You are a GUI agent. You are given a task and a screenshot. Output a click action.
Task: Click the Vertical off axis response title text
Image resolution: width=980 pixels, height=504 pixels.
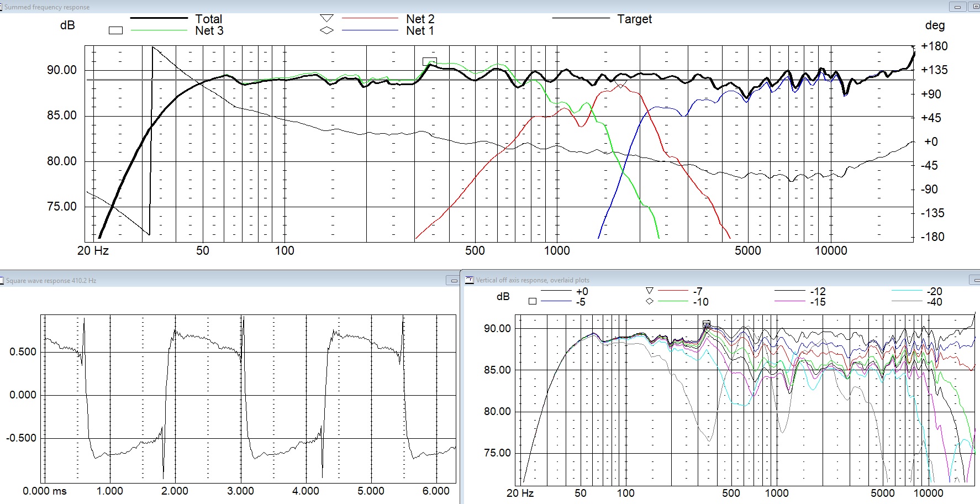click(x=533, y=280)
